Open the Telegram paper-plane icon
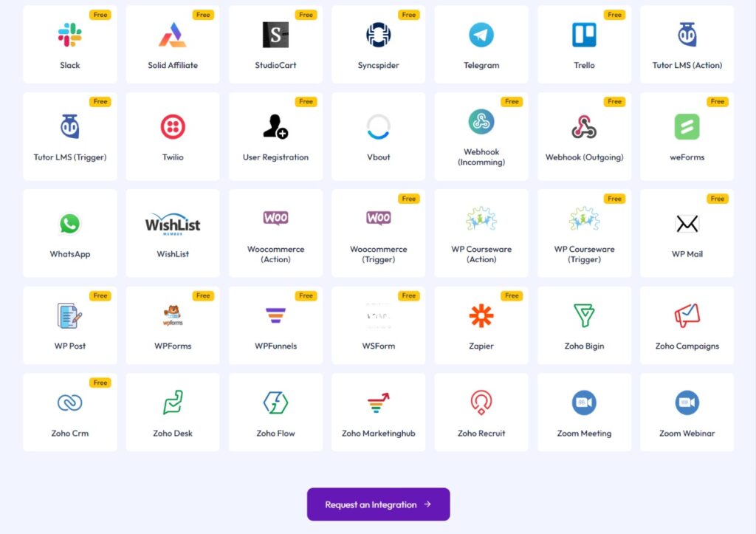756x534 pixels. [481, 35]
